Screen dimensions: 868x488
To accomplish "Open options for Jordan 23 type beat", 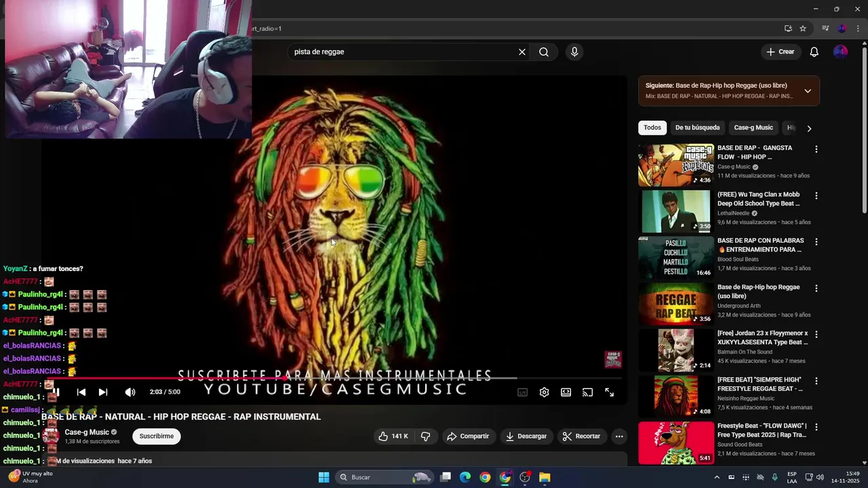I will click(816, 335).
